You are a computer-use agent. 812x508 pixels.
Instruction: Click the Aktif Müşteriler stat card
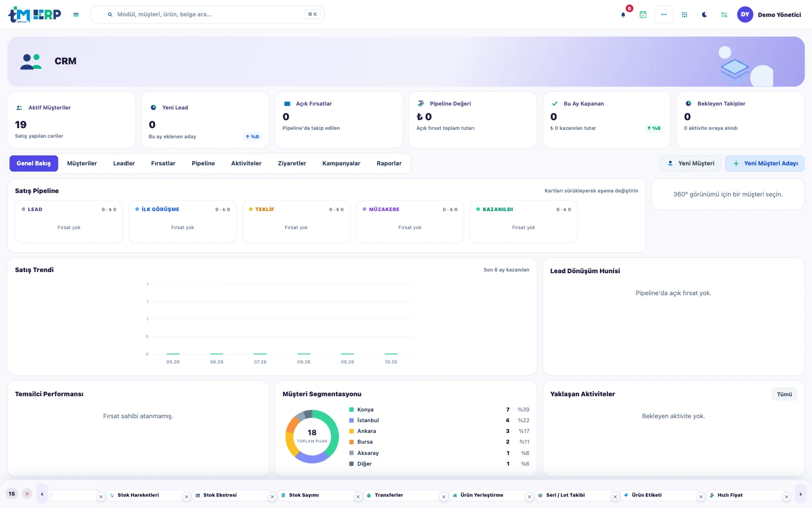point(72,120)
